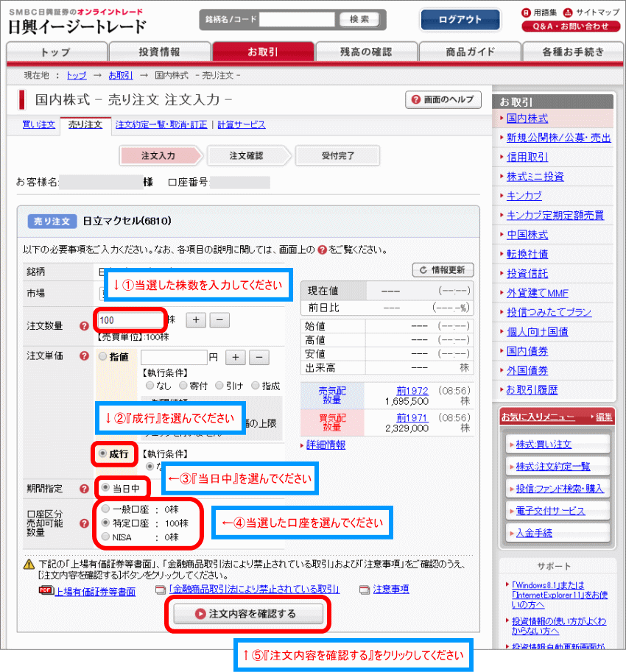Select the 当日中 radio button
Image resolution: width=626 pixels, height=672 pixels.
[x=105, y=487]
